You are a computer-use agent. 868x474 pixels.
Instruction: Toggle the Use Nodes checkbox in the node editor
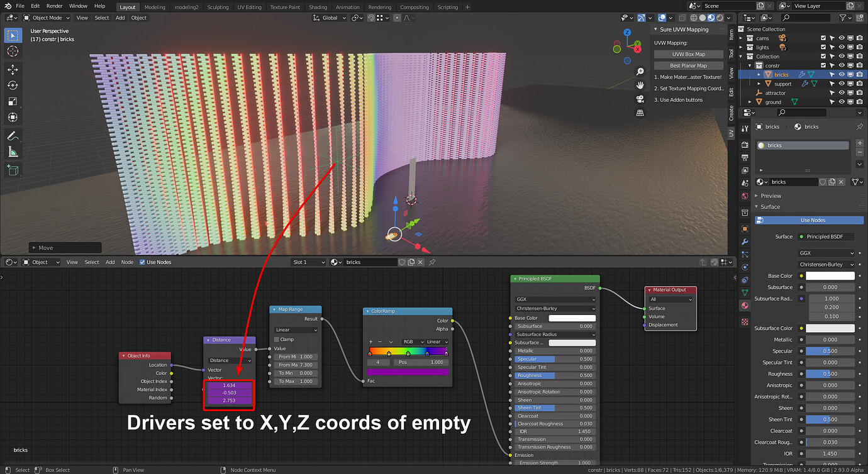[142, 262]
